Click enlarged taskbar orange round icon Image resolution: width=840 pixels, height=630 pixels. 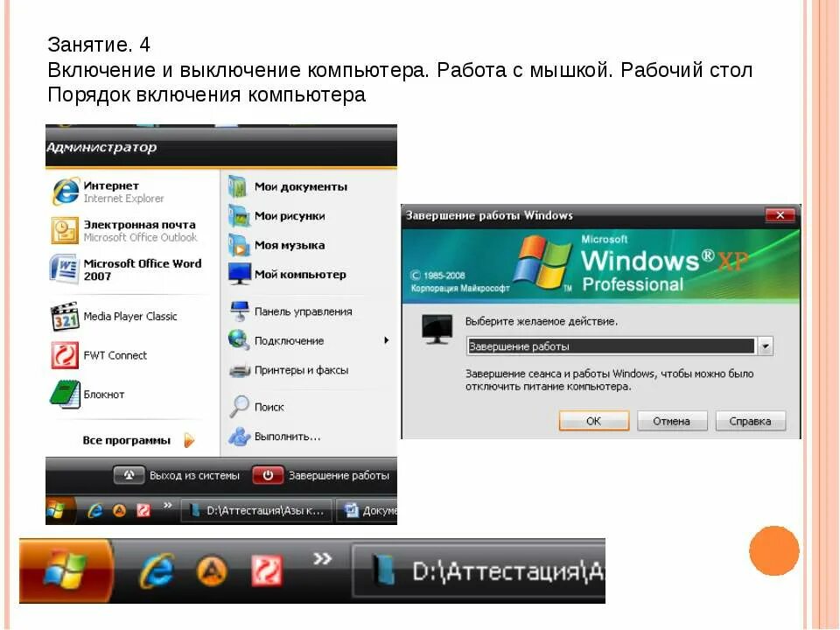[x=212, y=571]
